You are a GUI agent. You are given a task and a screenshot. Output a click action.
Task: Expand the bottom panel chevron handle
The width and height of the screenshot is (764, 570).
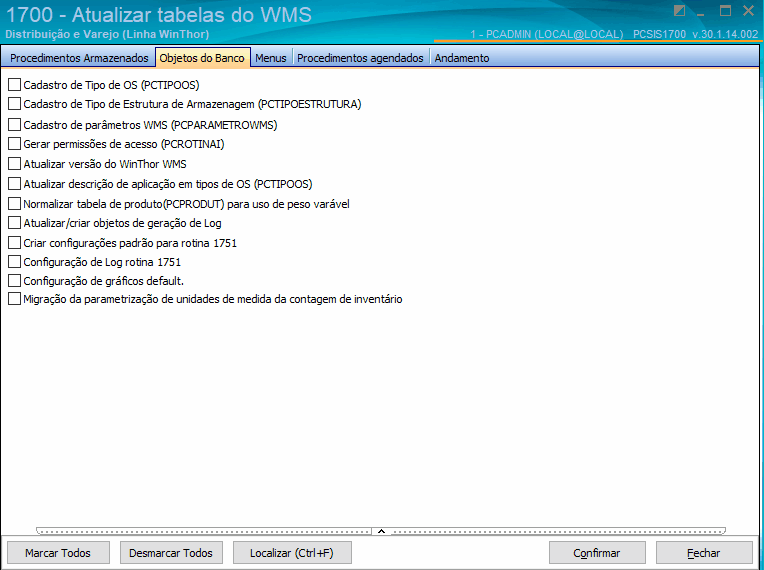click(x=382, y=531)
